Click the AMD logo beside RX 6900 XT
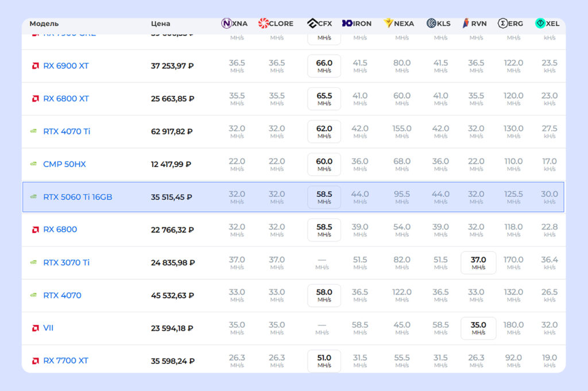The height and width of the screenshot is (391, 588). coord(35,66)
